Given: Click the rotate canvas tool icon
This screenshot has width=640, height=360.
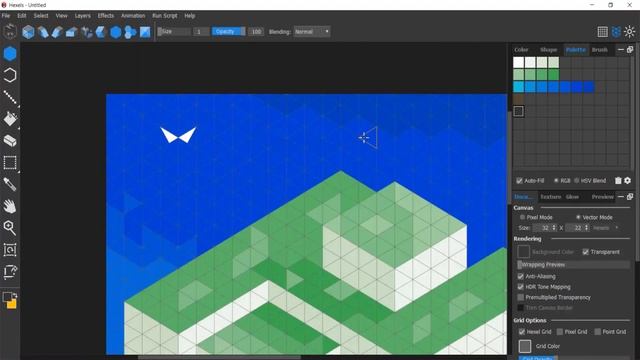Looking at the screenshot, I should [10, 271].
